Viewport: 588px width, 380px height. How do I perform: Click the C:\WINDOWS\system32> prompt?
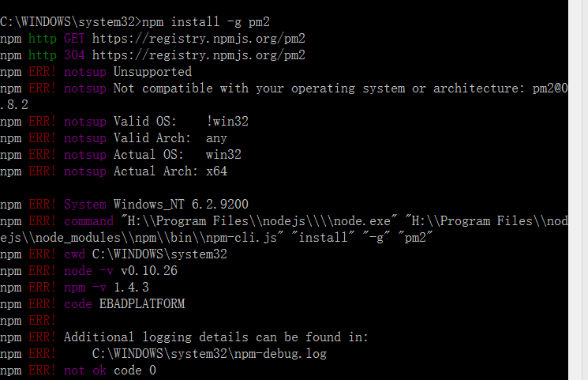tap(71, 21)
